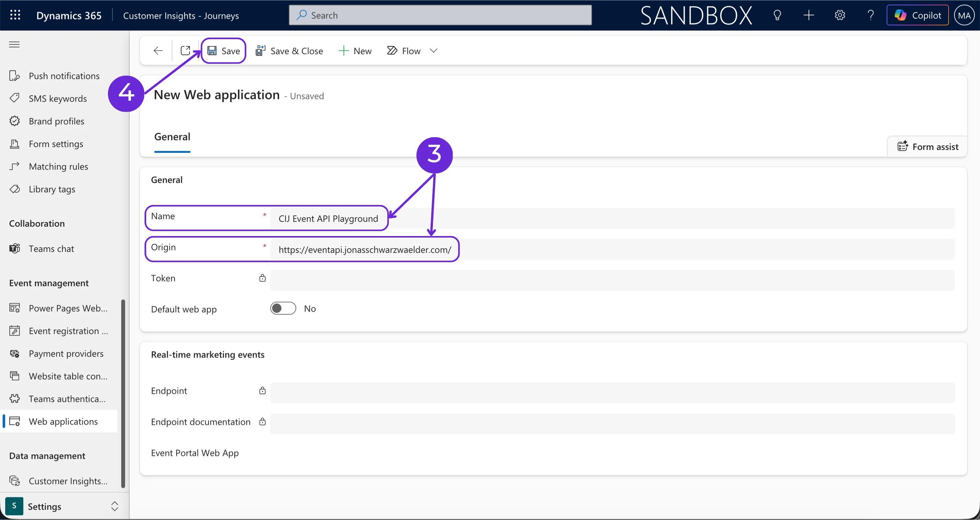Open the lightbulb assistant icon
Image resolution: width=980 pixels, height=520 pixels.
(777, 15)
